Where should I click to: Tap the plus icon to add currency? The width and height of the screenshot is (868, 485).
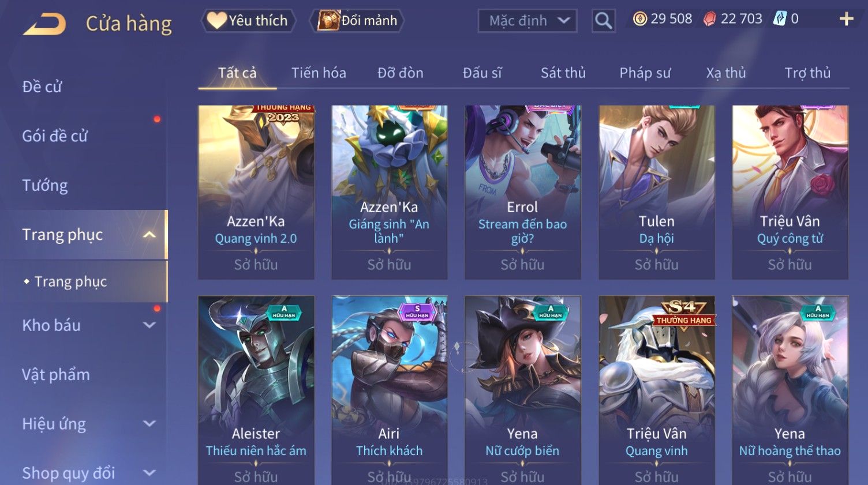click(x=846, y=19)
